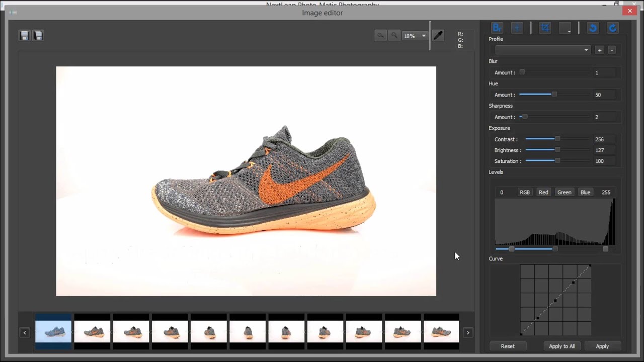Click the blue Br icon
Screen dimensions: 644x362
(x=497, y=28)
